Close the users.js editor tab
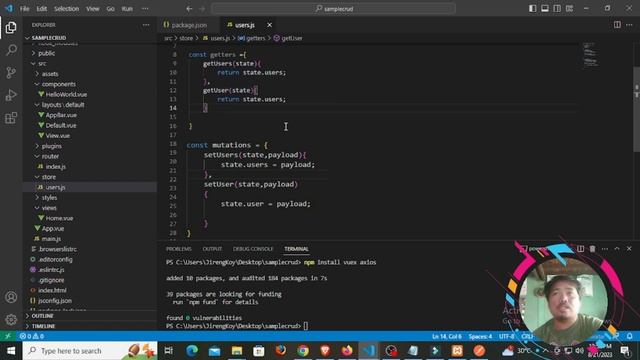The height and width of the screenshot is (360, 640). (269, 25)
